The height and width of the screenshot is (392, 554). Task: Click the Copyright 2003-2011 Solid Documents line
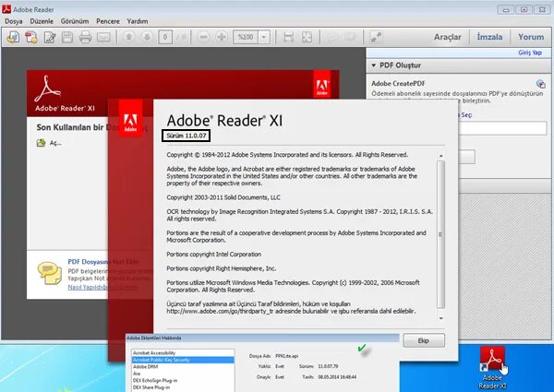point(223,197)
